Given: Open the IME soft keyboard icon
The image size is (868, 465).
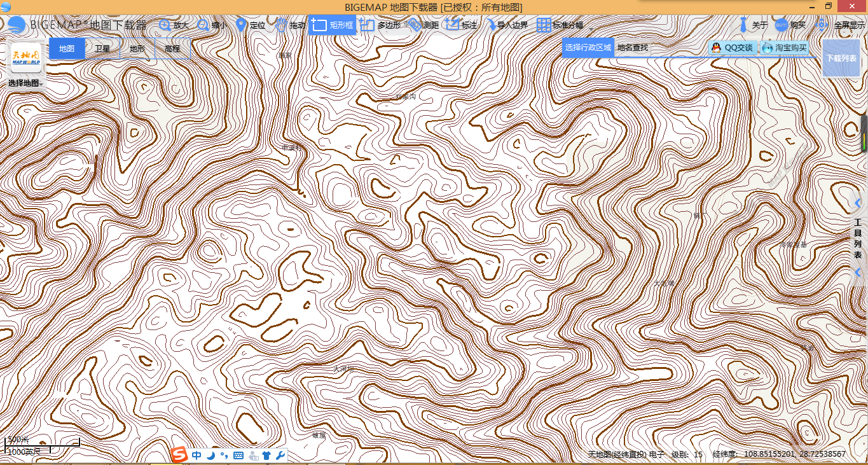Looking at the screenshot, I should [238, 455].
